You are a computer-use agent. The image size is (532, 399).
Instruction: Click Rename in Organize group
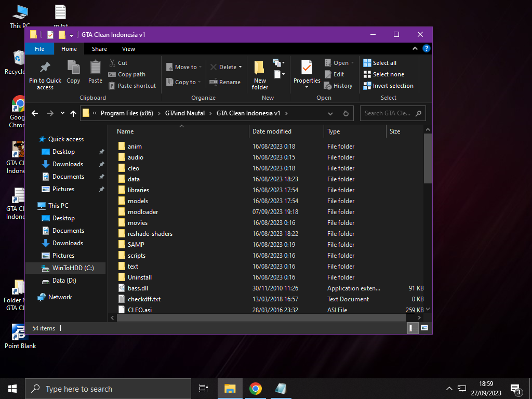tap(225, 82)
